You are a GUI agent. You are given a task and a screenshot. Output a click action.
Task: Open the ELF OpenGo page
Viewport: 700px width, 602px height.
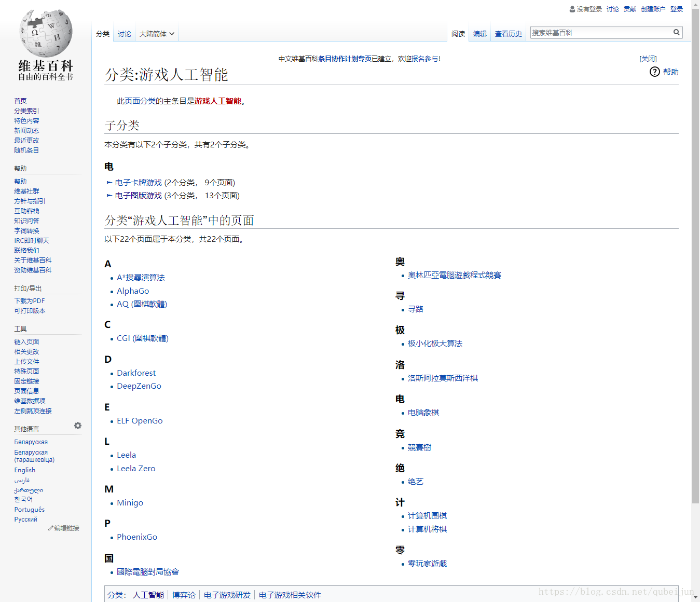[x=140, y=421]
